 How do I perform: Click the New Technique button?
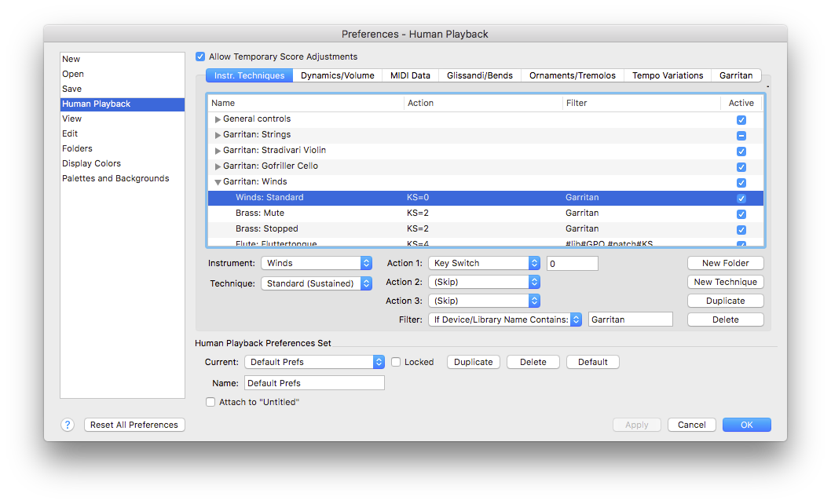tap(726, 282)
